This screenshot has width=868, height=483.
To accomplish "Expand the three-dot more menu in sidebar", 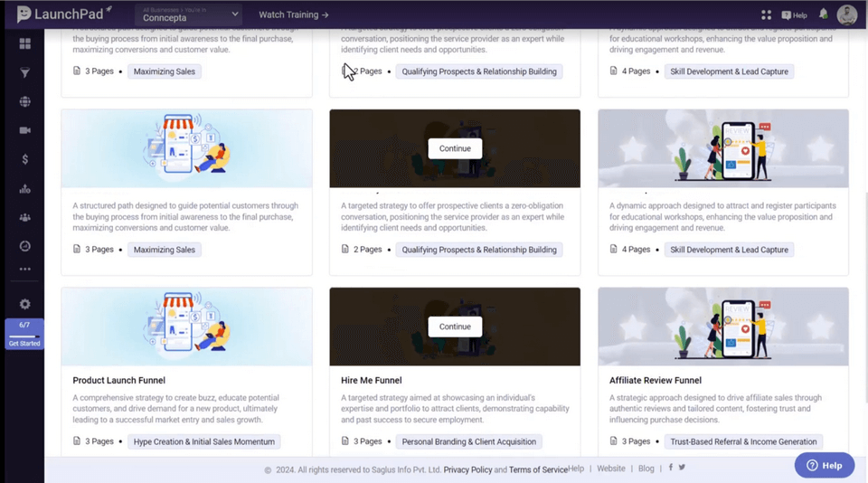I will 24,269.
